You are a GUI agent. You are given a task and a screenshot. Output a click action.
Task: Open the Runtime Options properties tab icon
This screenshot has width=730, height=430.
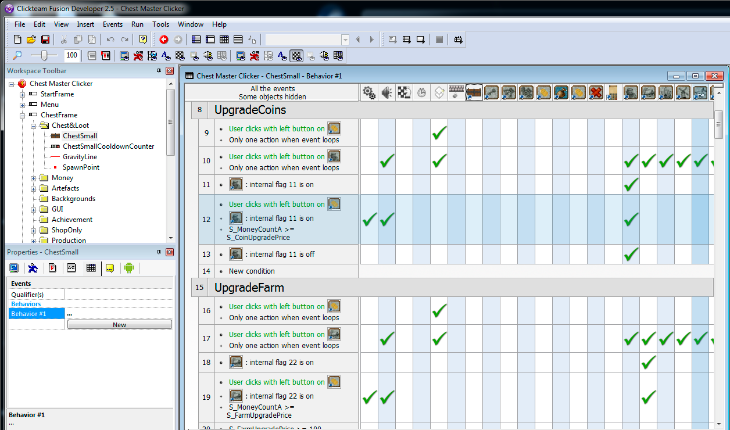pyautogui.click(x=52, y=268)
